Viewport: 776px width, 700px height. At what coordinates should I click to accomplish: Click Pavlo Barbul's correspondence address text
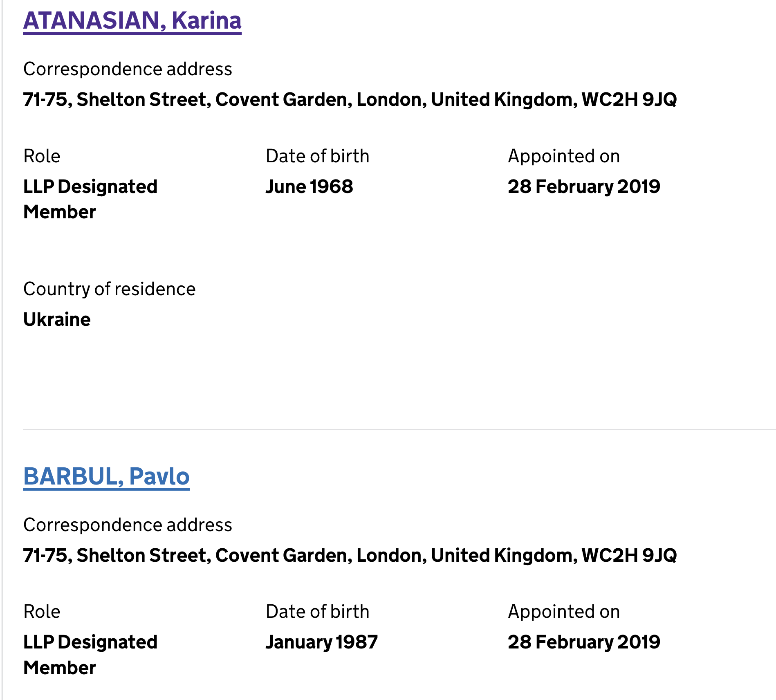350,556
